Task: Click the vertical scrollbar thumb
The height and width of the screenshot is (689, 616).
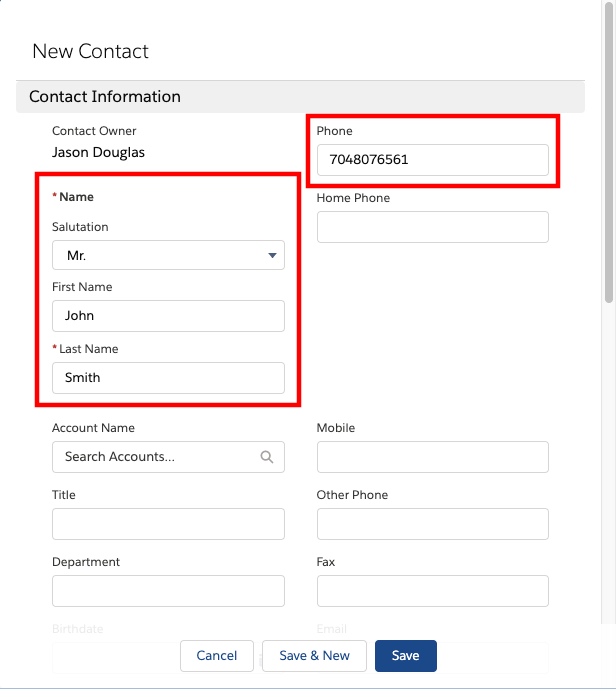Action: coord(609,152)
